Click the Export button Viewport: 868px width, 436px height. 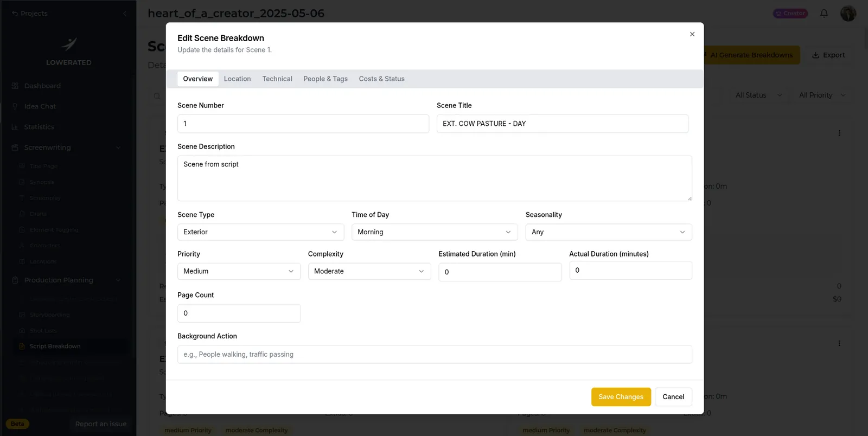(x=828, y=55)
